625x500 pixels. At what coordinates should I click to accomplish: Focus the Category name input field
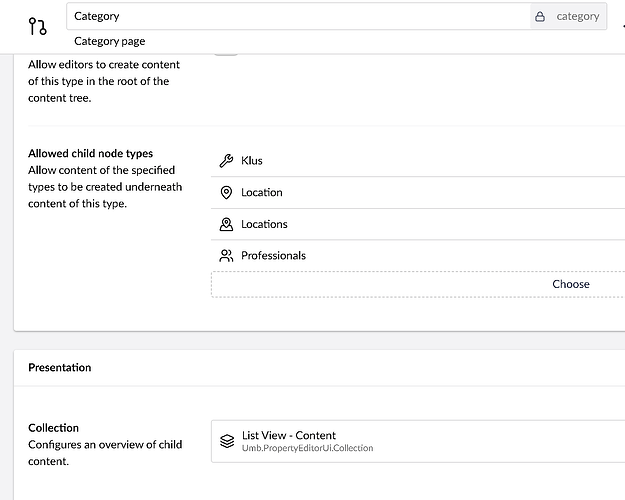click(300, 16)
